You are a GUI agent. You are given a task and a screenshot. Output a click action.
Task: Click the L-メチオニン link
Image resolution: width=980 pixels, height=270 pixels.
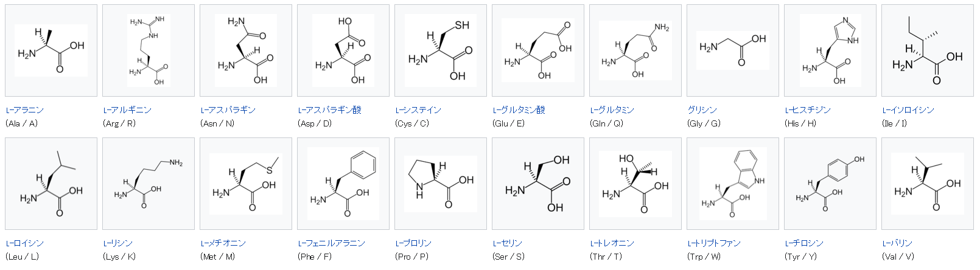coord(223,243)
